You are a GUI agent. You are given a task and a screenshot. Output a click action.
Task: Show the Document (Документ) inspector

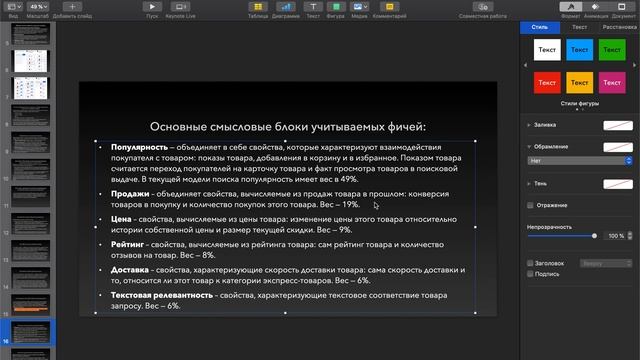pyautogui.click(x=622, y=7)
